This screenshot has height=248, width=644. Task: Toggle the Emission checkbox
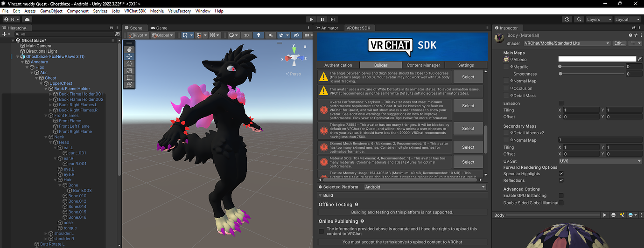pyautogui.click(x=561, y=103)
